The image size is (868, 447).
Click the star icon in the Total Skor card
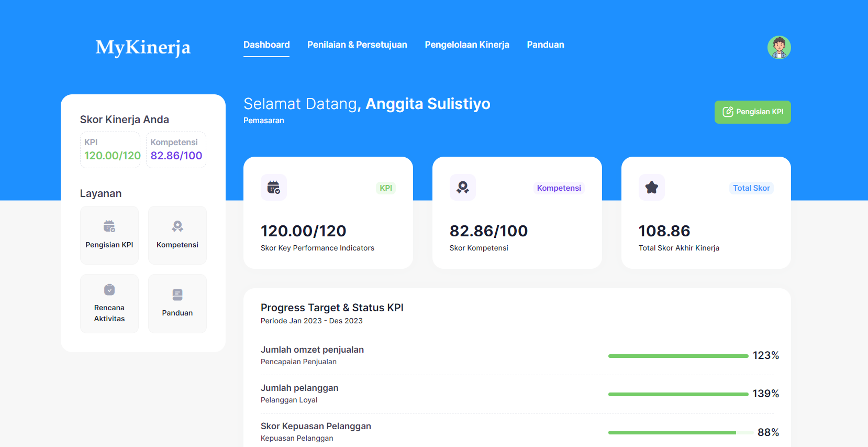tap(651, 187)
